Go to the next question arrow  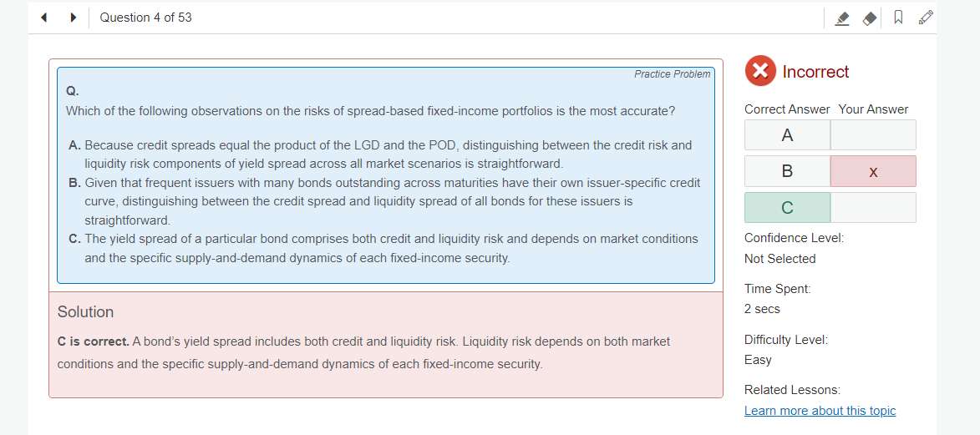pyautogui.click(x=74, y=17)
